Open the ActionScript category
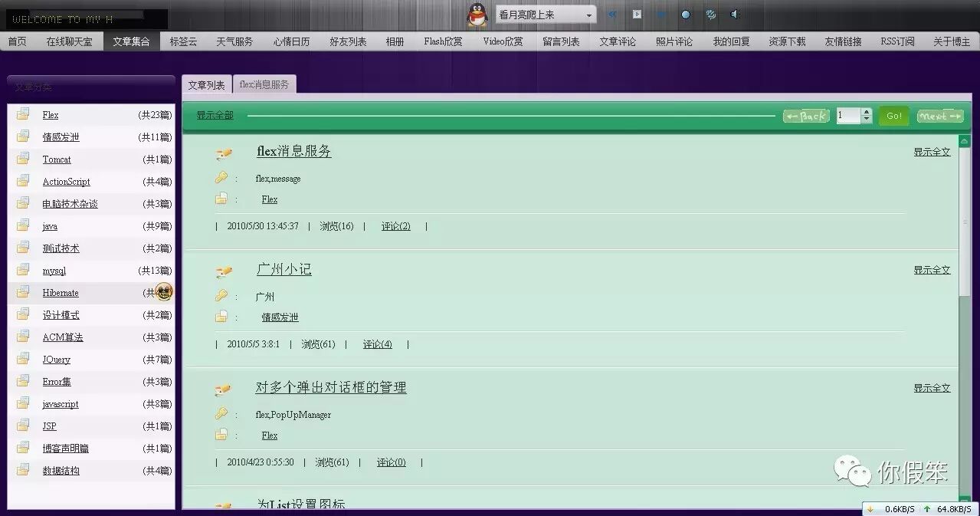The height and width of the screenshot is (516, 980). pyautogui.click(x=67, y=182)
